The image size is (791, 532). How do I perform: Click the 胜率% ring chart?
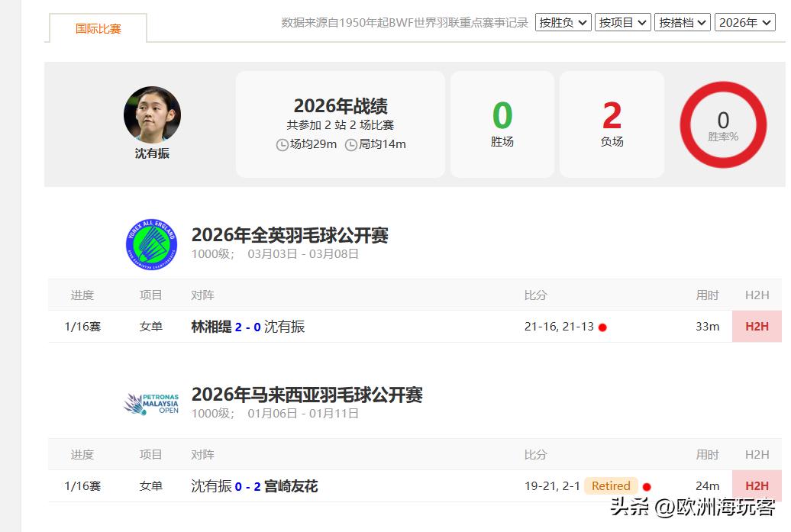pyautogui.click(x=723, y=124)
